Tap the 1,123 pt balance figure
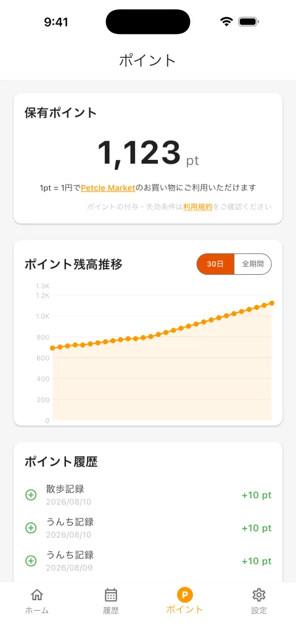The width and height of the screenshot is (296, 644). pos(148,154)
